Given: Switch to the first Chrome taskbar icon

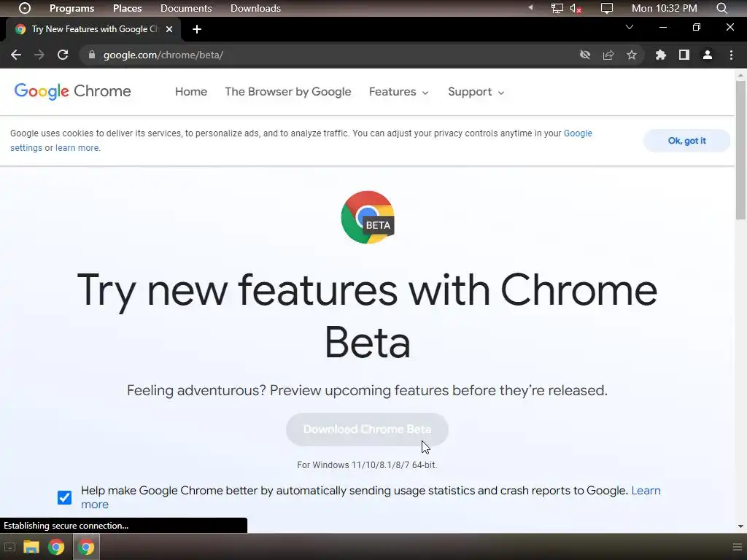Looking at the screenshot, I should tap(56, 547).
